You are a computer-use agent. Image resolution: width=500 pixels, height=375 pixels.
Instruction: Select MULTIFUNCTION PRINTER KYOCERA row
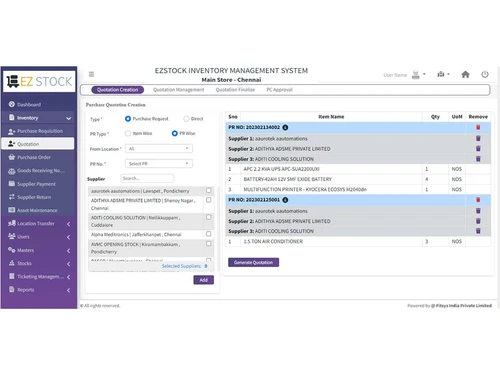coord(358,189)
